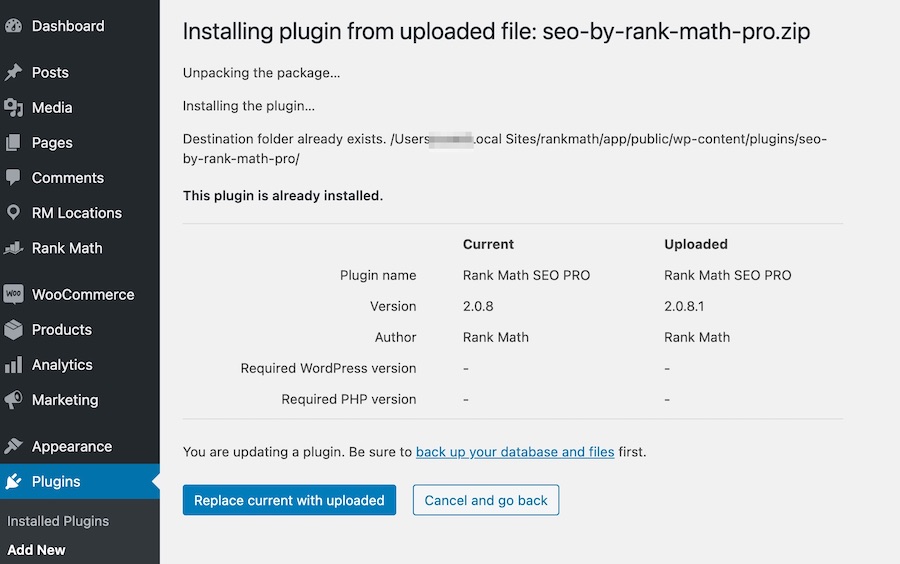The width and height of the screenshot is (900, 564).
Task: Click the 'Unpacking the package…' line
Action: pos(261,73)
